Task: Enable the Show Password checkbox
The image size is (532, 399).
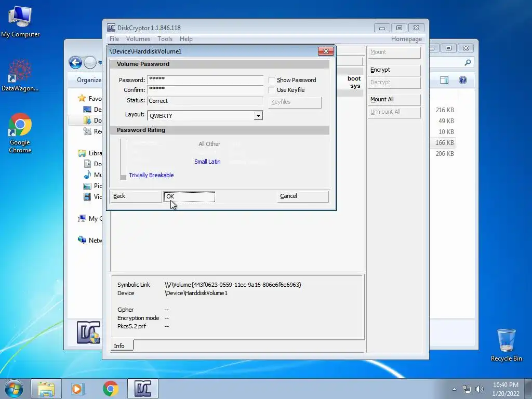Action: tap(272, 80)
